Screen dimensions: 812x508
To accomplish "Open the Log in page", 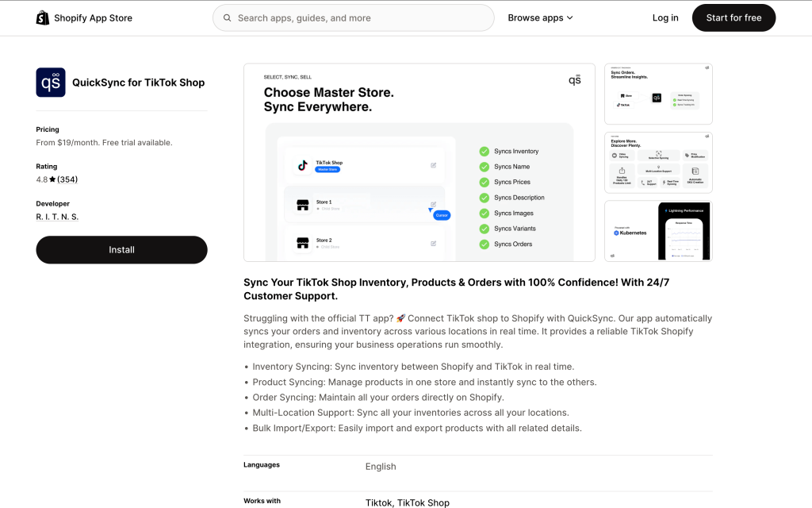I will pos(665,17).
